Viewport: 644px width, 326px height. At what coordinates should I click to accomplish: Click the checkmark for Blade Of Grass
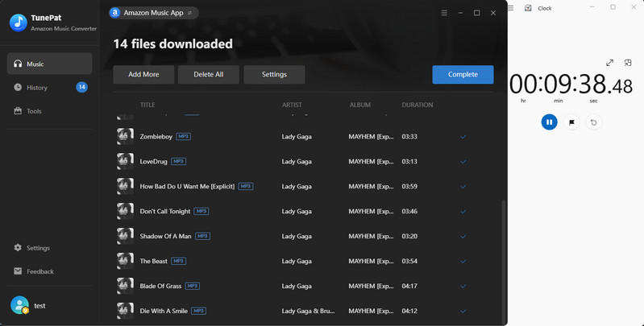pyautogui.click(x=463, y=287)
